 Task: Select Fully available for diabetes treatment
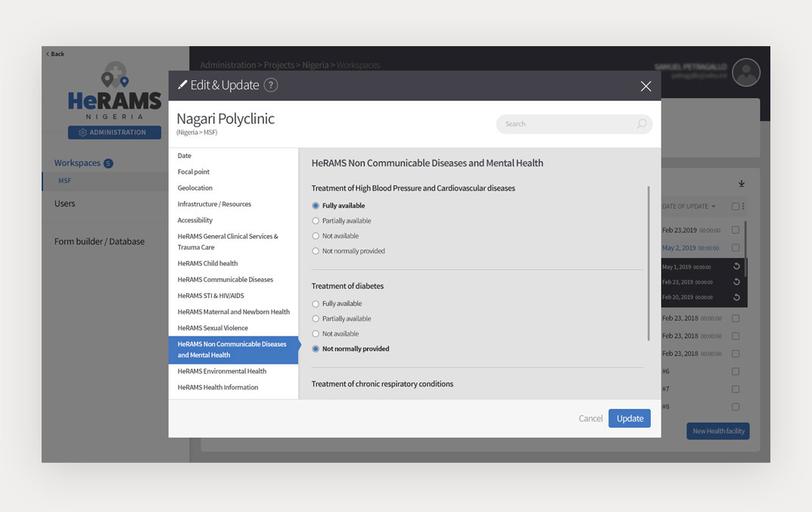coord(316,304)
